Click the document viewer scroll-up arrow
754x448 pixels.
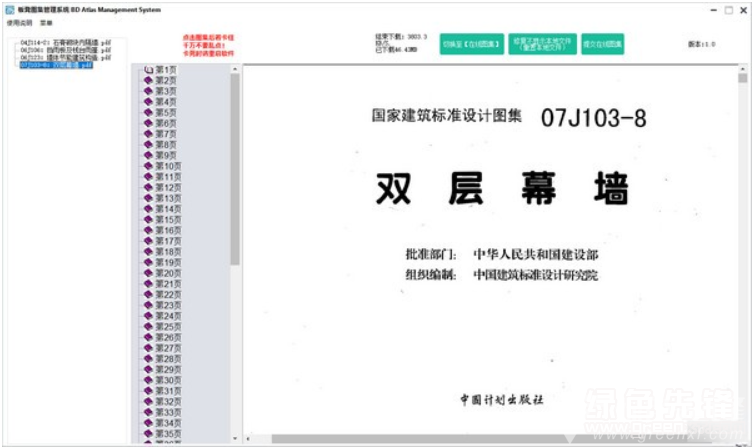[743, 69]
